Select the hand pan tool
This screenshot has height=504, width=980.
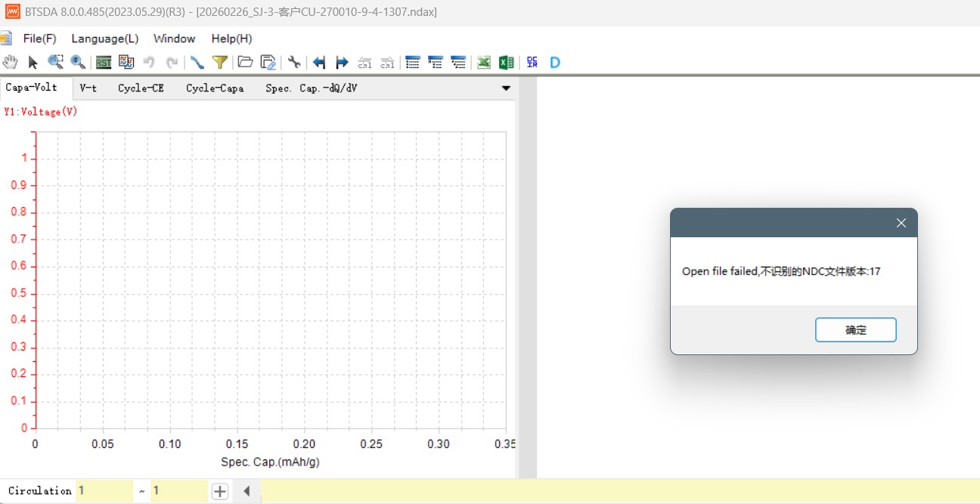(10, 62)
